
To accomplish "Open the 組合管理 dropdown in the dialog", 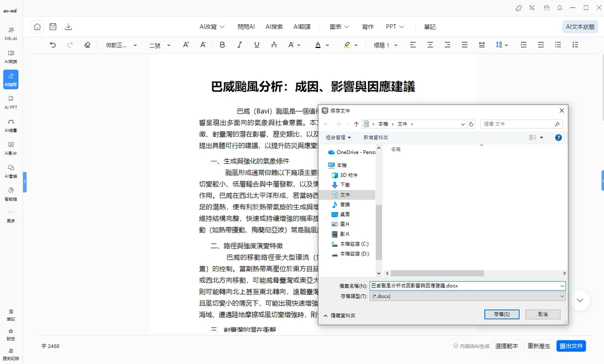I will point(338,137).
